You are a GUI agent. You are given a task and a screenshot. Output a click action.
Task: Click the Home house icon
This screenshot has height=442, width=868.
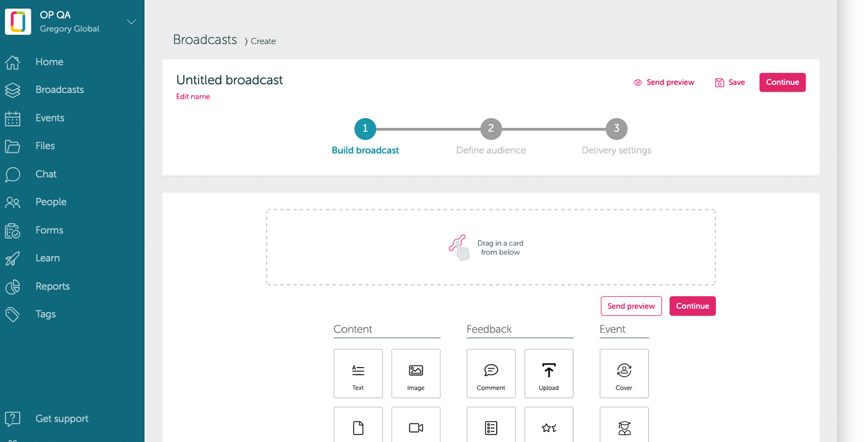point(13,62)
